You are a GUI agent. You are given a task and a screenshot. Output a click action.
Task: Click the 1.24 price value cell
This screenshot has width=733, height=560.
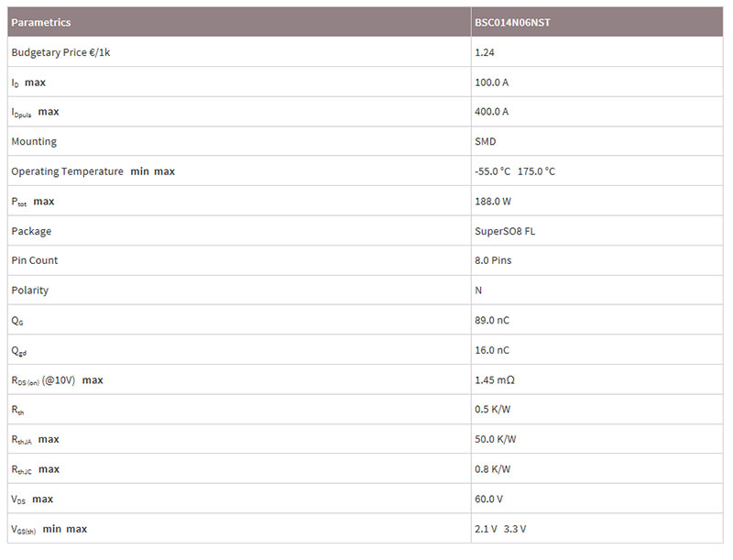pyautogui.click(x=485, y=52)
